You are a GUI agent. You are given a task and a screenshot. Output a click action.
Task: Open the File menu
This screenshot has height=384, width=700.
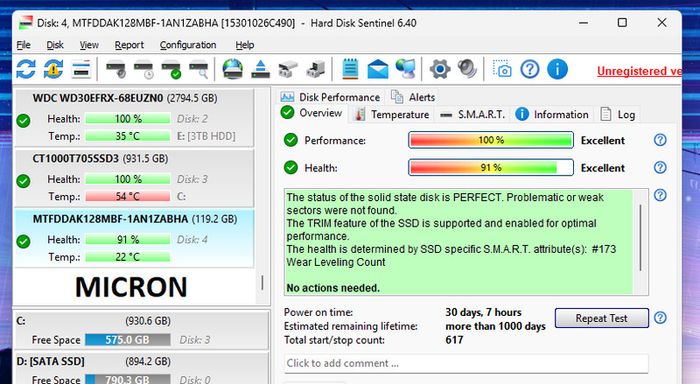click(x=23, y=45)
